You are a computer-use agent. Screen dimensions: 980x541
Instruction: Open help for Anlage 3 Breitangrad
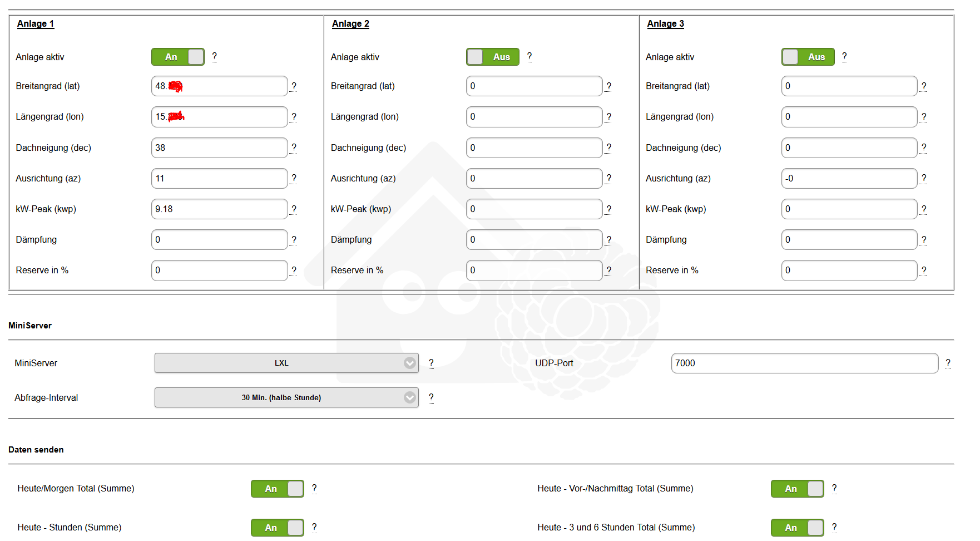click(x=924, y=86)
